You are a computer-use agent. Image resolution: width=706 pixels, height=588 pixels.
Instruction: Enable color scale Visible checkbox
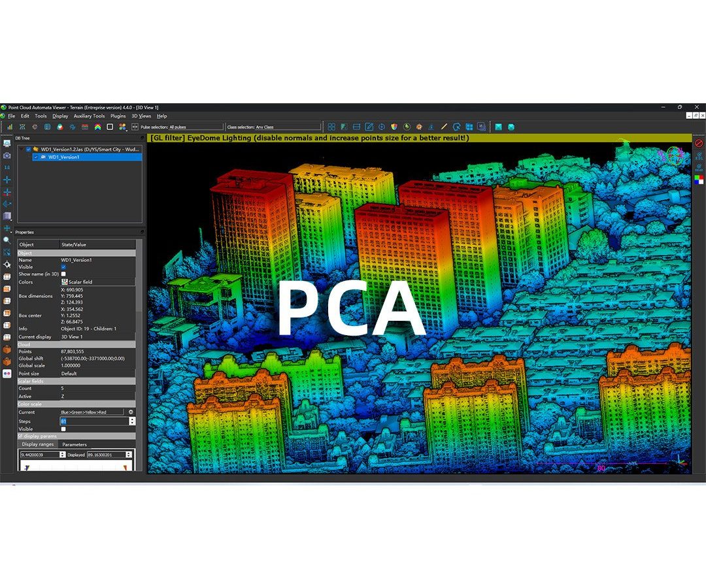63,429
